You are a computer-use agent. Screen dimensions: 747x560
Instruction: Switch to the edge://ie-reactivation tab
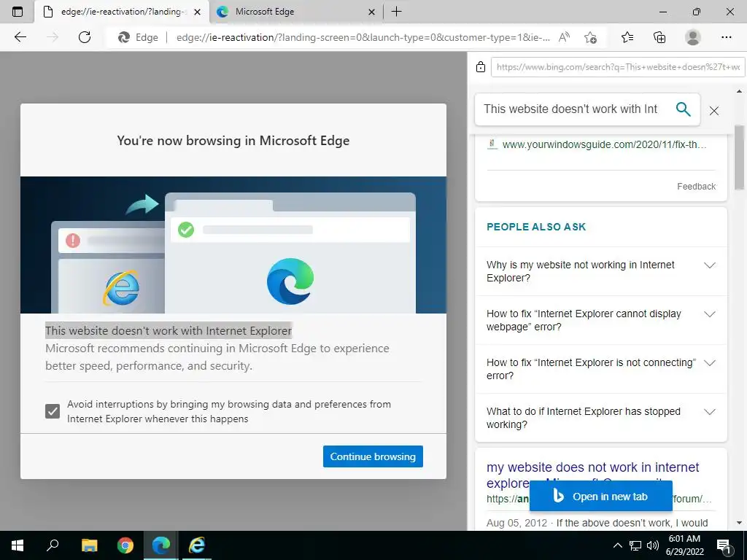122,12
